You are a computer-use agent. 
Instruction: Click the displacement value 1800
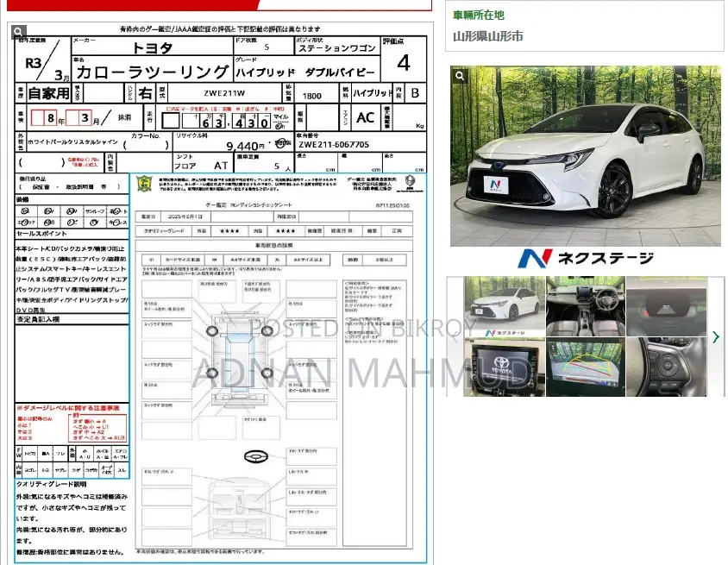(311, 96)
